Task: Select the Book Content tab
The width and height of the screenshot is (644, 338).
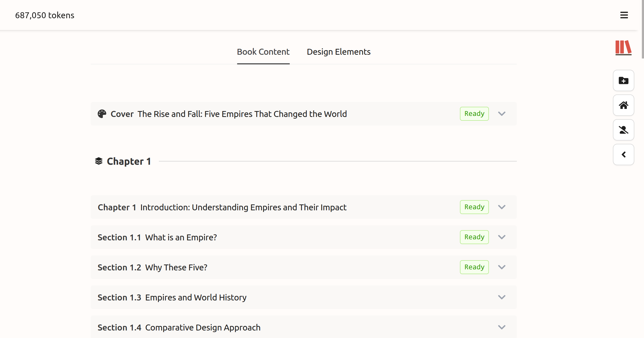Action: [x=263, y=52]
